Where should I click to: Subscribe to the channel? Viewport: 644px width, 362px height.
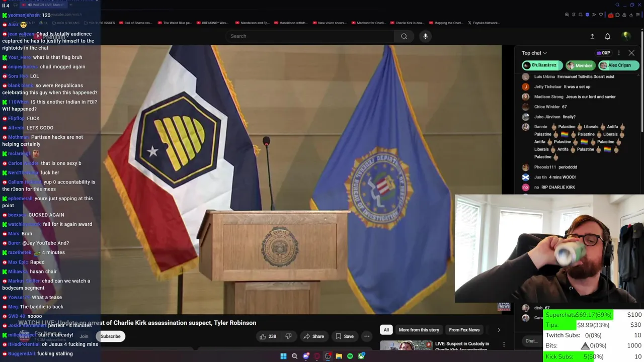pyautogui.click(x=110, y=336)
